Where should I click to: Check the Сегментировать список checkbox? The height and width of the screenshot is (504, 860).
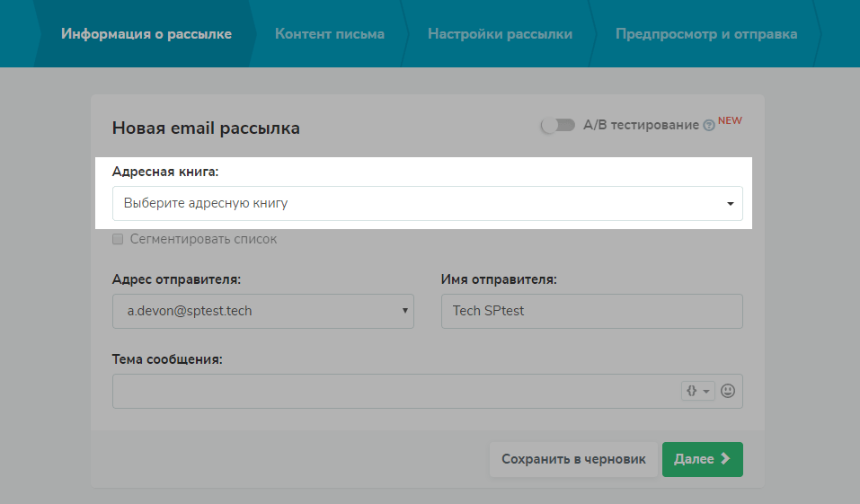point(118,240)
